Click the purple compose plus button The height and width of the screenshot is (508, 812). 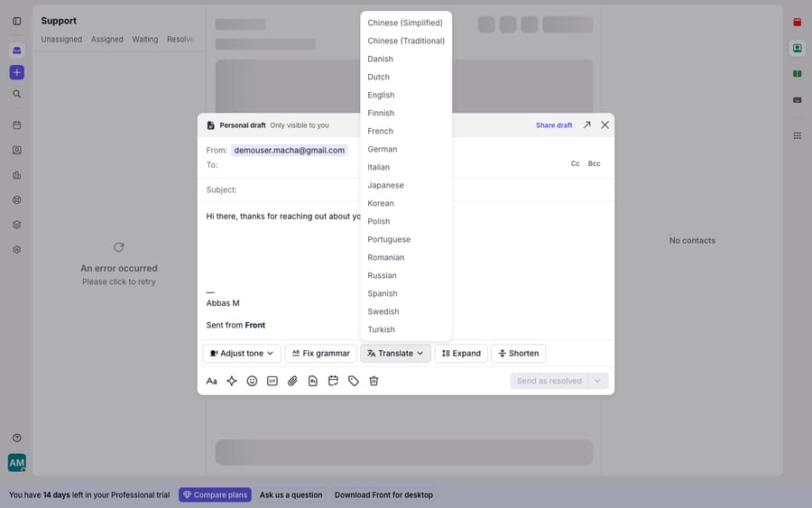coord(17,72)
